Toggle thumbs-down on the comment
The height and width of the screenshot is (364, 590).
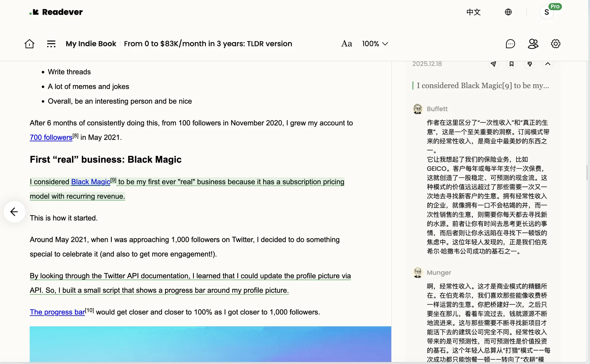530,64
